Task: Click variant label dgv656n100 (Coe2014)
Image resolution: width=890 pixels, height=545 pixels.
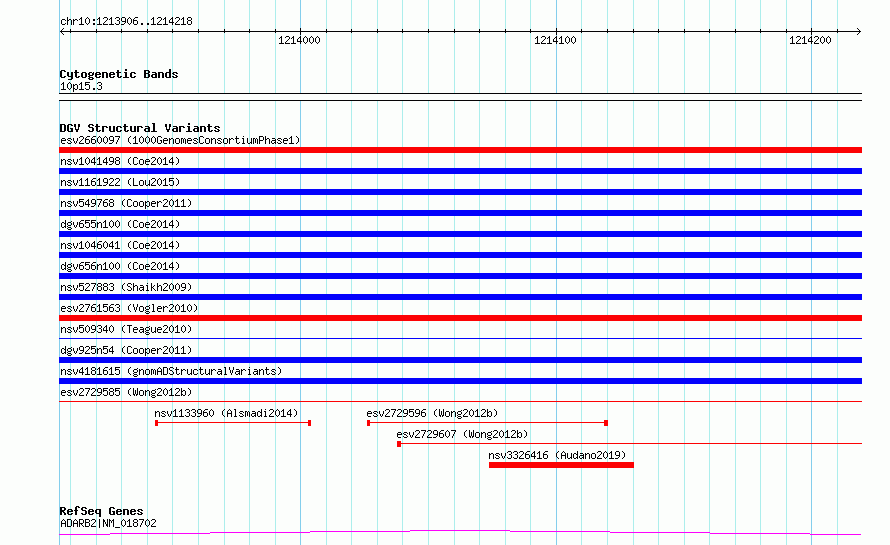Action: [x=120, y=266]
